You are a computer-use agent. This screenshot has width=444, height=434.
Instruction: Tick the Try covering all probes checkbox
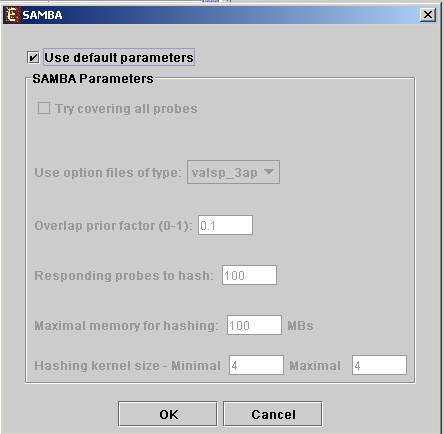point(44,108)
